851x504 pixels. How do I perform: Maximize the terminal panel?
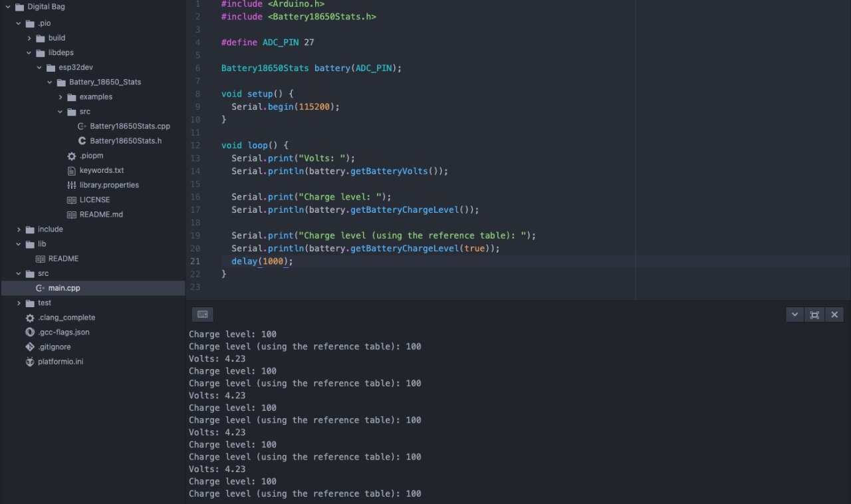pos(814,315)
